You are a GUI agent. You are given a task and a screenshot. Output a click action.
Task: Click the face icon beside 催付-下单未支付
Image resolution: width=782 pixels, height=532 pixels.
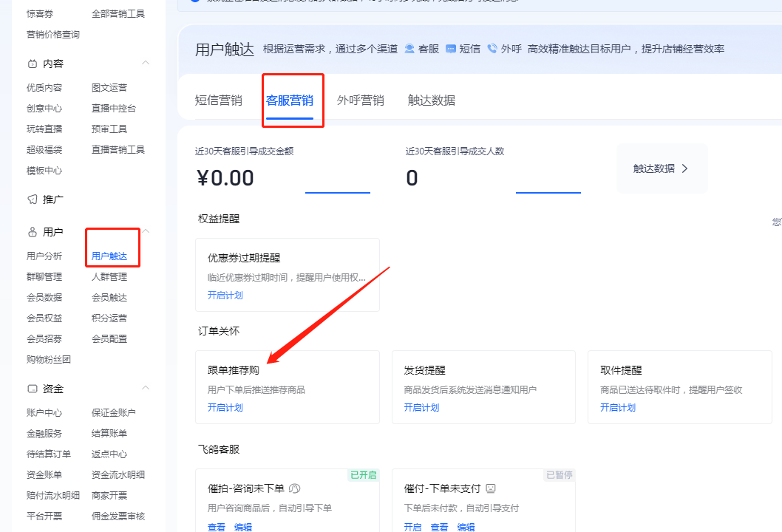pos(489,488)
